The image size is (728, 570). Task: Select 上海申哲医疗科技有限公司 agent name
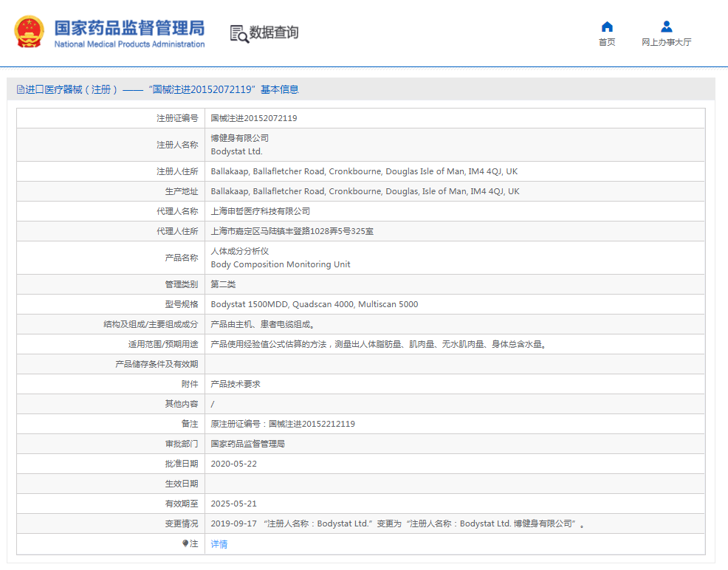261,211
